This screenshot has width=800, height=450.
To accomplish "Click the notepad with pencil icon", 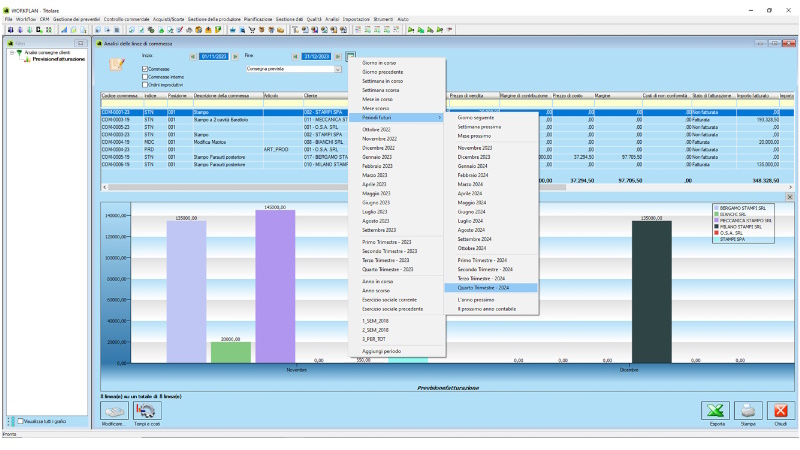I will [117, 64].
